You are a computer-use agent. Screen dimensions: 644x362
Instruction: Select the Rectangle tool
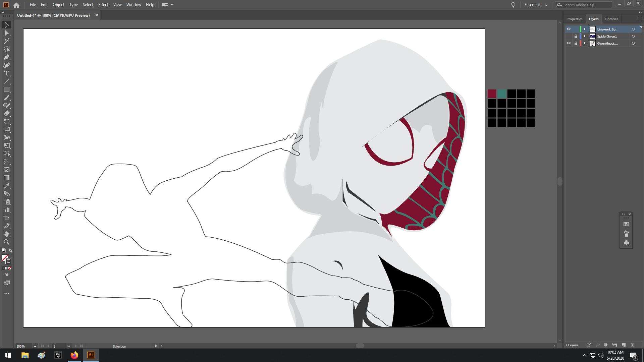[x=7, y=89]
